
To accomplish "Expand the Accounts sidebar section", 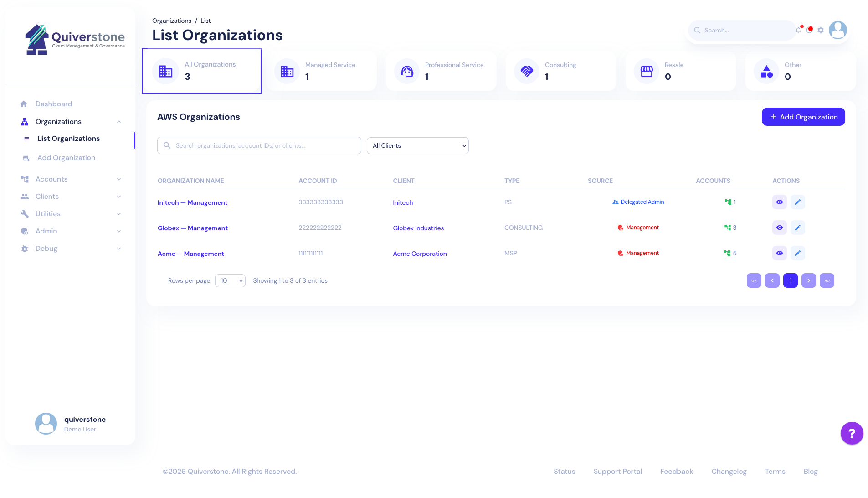I will 71,179.
